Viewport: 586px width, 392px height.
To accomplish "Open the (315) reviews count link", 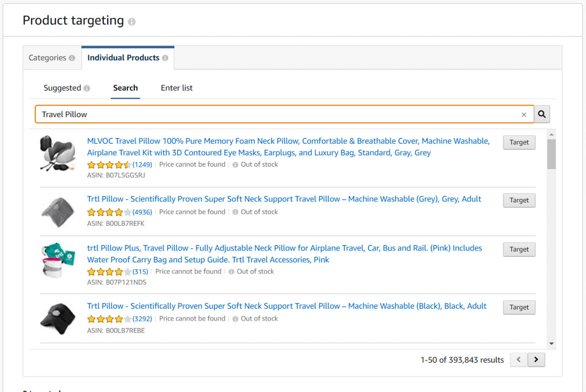I will coord(141,272).
